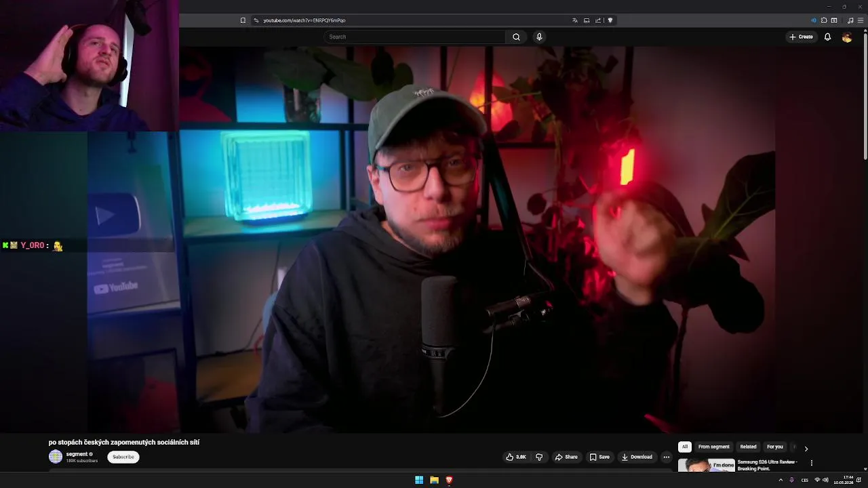Screen dimensions: 868x488
Task: Click the translate page icon
Action: (575, 20)
